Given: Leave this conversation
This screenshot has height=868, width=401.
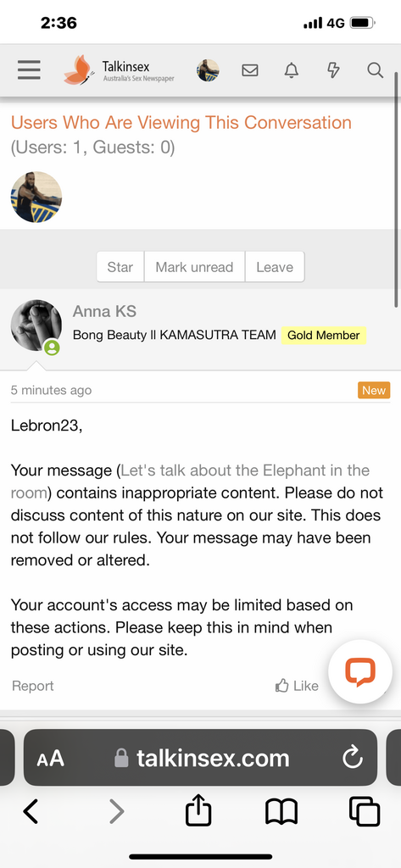Looking at the screenshot, I should click(x=275, y=267).
